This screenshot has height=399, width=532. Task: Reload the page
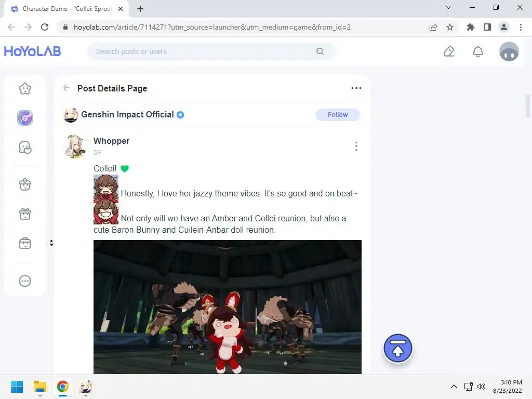[x=45, y=27]
